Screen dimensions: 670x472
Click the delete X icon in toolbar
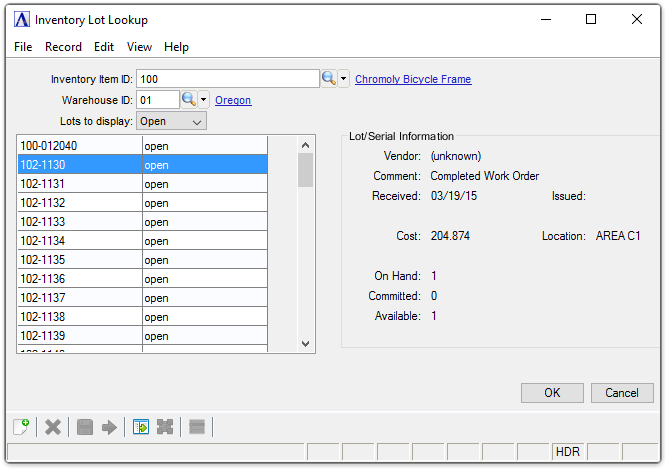click(53, 427)
